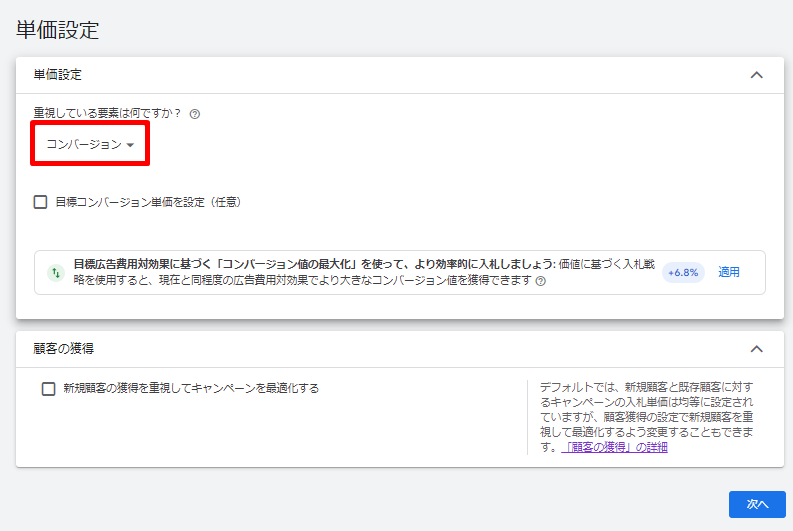Open the 「顧客の獲得」の詳細 link
Image resolution: width=793 pixels, height=531 pixels.
tap(614, 447)
